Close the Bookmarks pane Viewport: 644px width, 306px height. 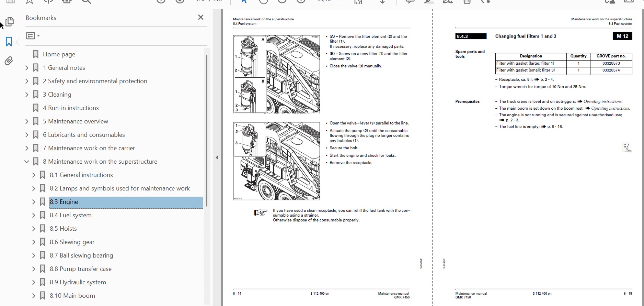201,17
